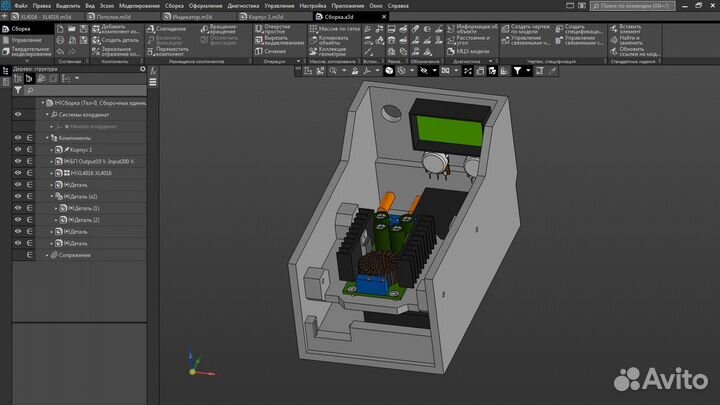720x405 pixels.
Task: Open the Коллекция геометрии tool
Action: click(328, 51)
